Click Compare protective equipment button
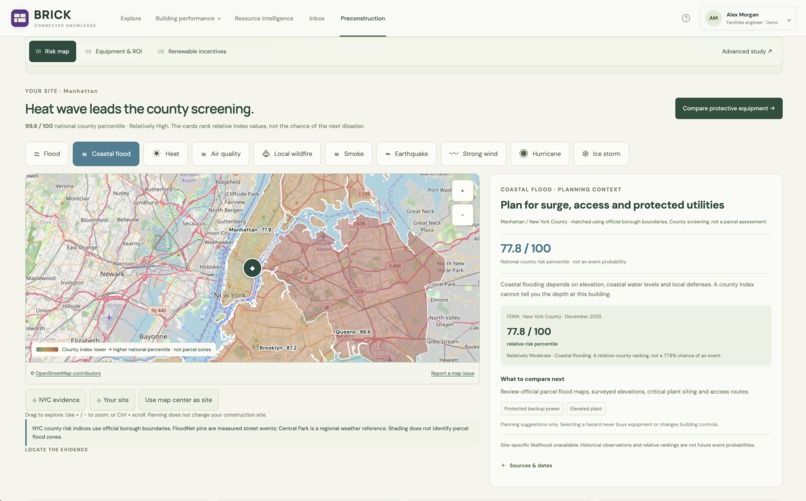Screen dimensions: 806x501 coord(728,108)
